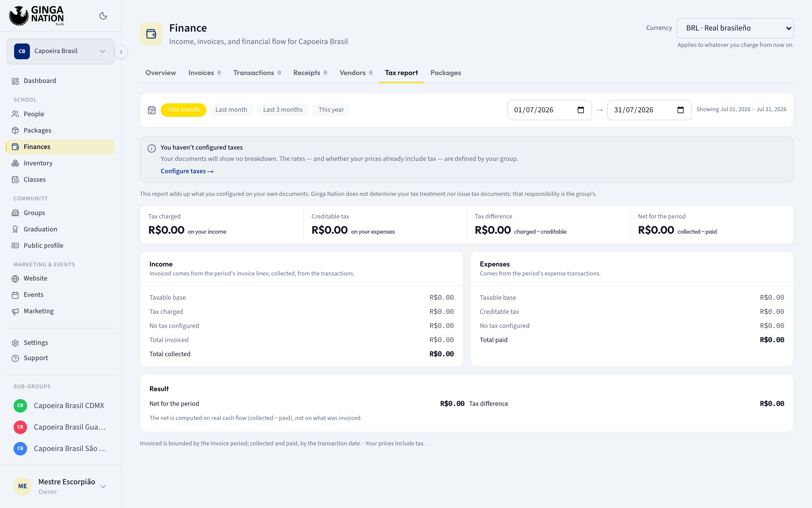Open Events via its calendar icon

[x=15, y=295]
